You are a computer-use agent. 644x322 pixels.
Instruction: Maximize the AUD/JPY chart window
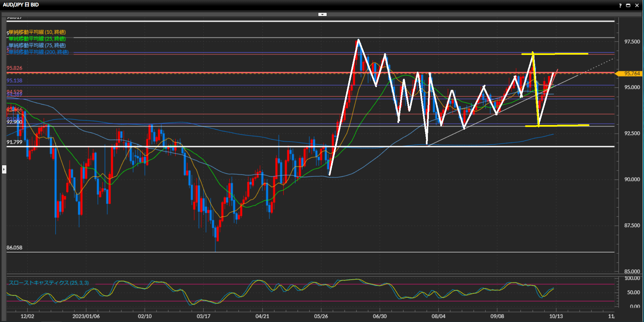[x=628, y=5]
